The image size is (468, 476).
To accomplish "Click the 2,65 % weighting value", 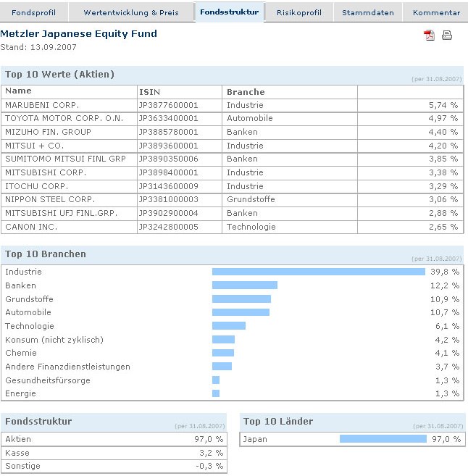I will 443,227.
